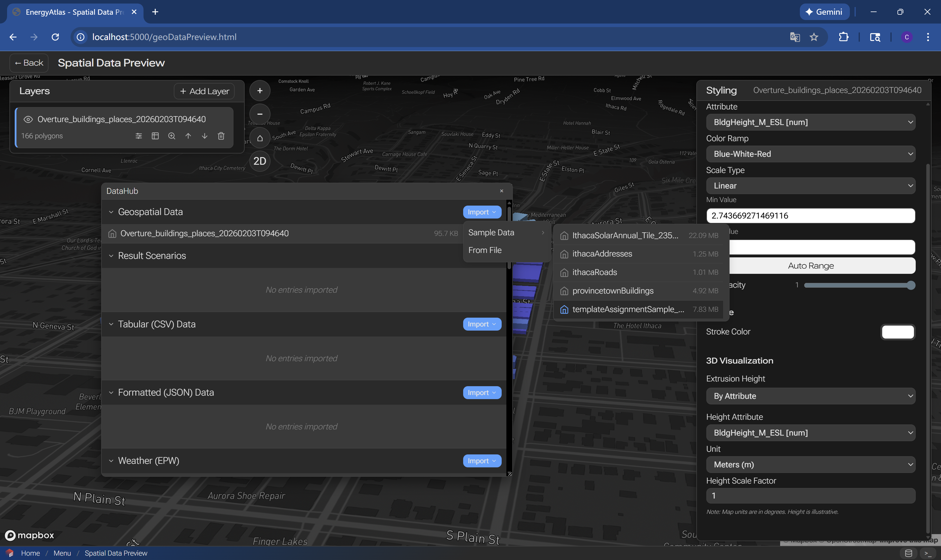
Task: Collapse the Geospatial Data section
Action: 111,212
